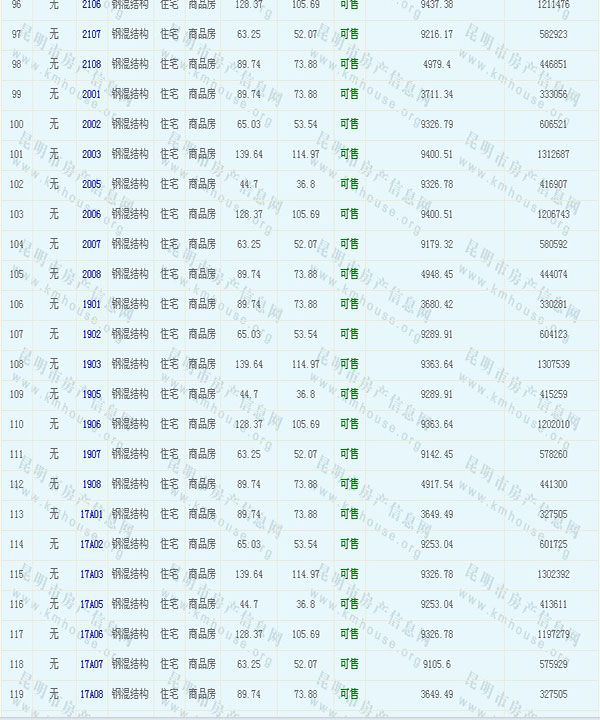Open room 2005 link
600x720 pixels.
point(91,184)
